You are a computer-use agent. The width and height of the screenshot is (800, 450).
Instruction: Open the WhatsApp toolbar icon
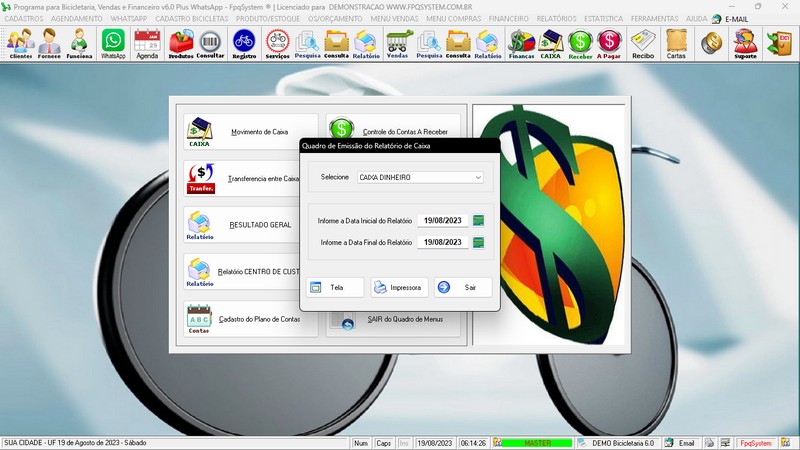(114, 43)
